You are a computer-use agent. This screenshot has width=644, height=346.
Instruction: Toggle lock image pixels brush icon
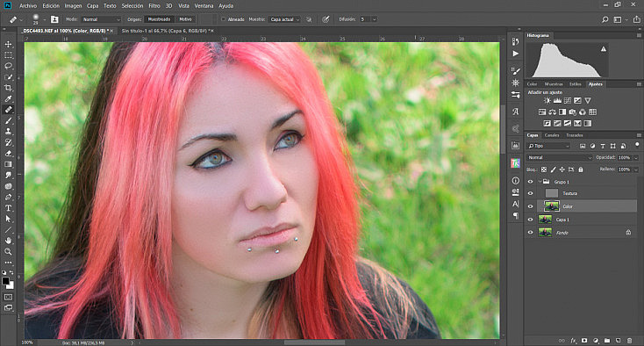(x=554, y=169)
